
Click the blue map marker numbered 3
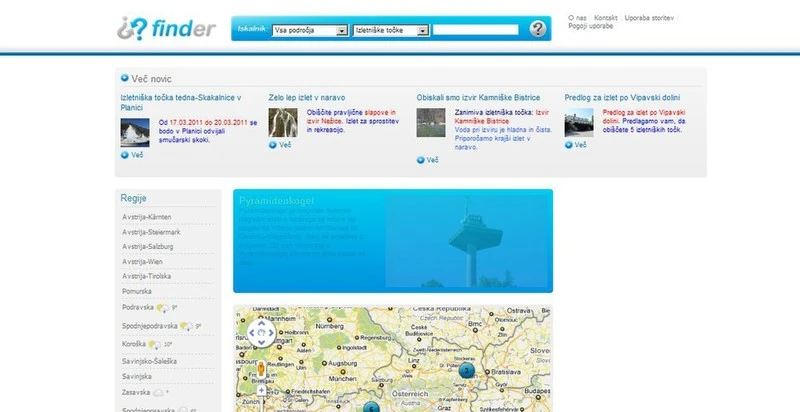466,371
